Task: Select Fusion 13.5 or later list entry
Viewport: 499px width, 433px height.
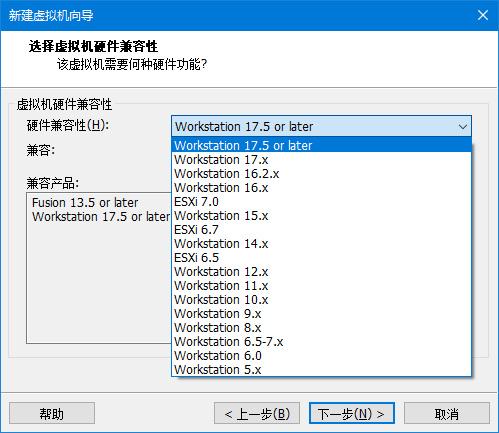Action: pyautogui.click(x=85, y=203)
